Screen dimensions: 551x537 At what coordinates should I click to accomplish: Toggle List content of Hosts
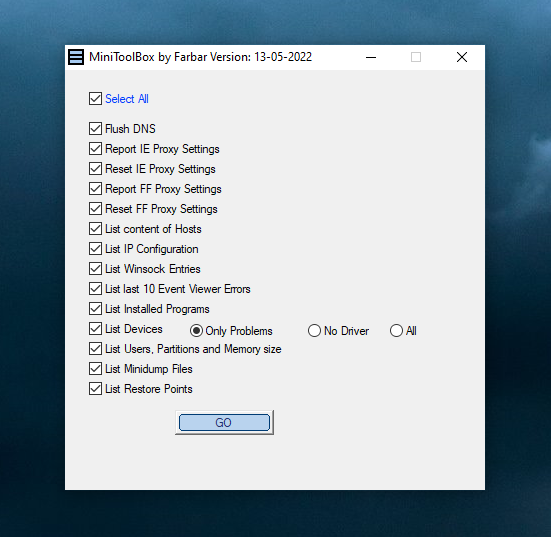[x=95, y=229]
